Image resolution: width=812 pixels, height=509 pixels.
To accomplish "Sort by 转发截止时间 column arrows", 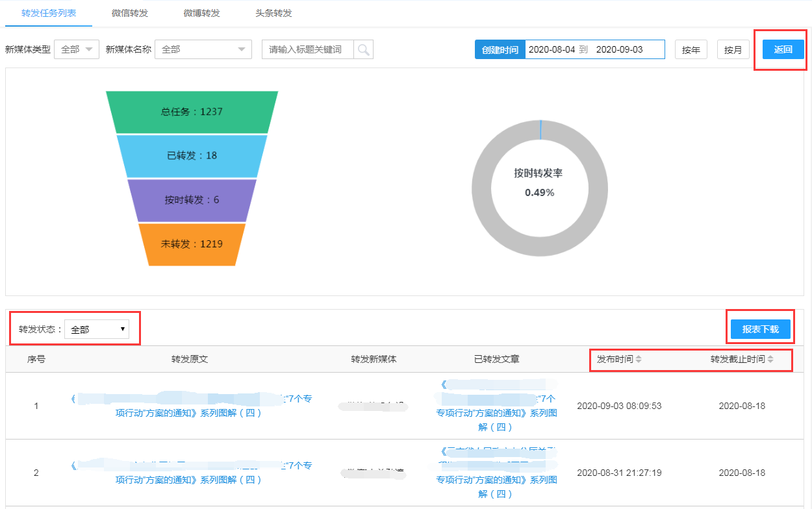I will pos(770,359).
